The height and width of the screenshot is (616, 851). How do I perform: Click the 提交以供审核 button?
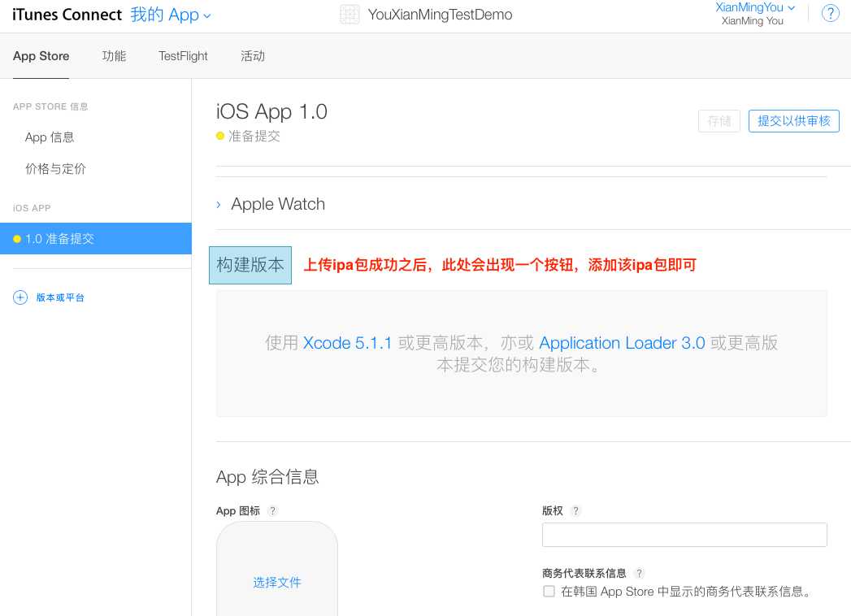click(x=793, y=121)
